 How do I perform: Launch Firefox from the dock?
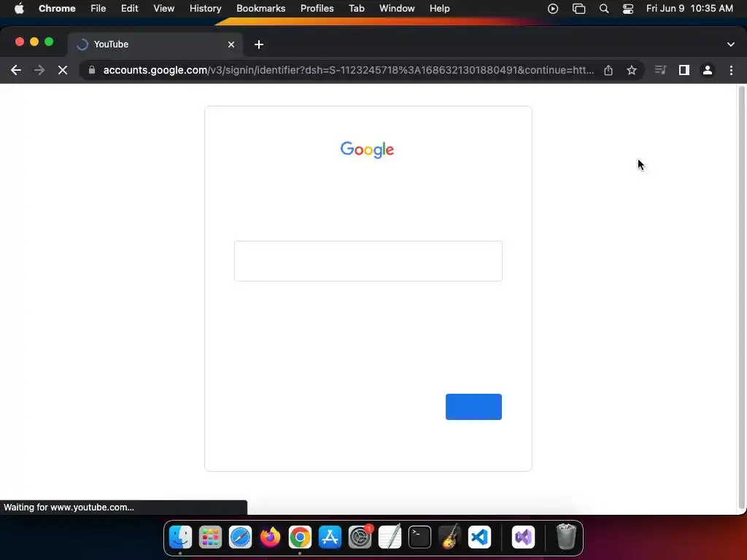(x=270, y=537)
